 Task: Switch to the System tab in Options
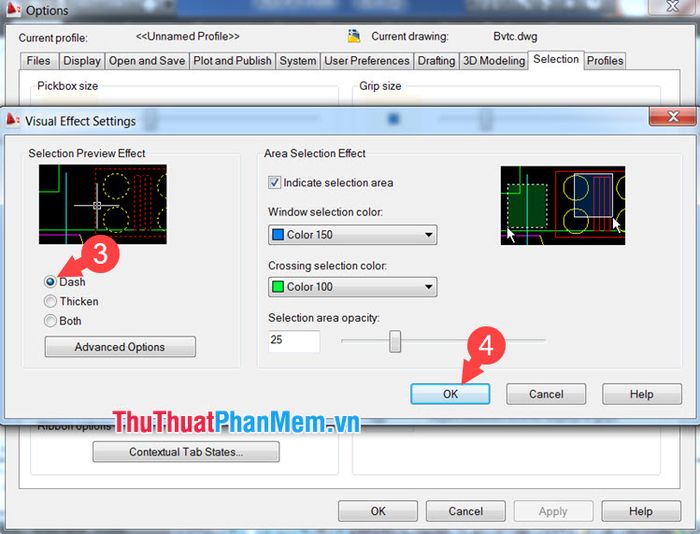(x=298, y=61)
